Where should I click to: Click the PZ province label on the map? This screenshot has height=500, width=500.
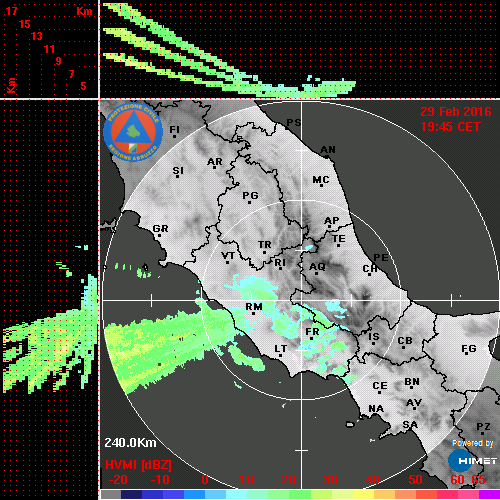click(x=483, y=427)
